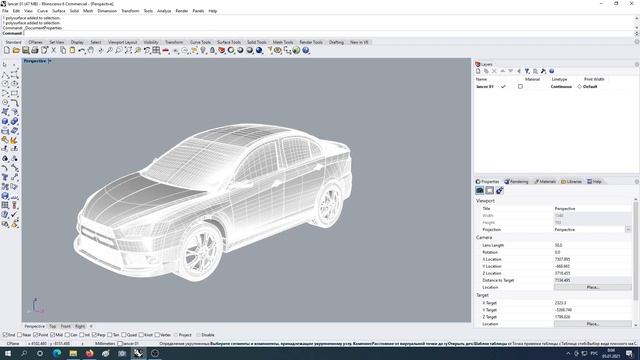The width and height of the screenshot is (640, 360).
Task: Open the Perspective viewport title menu arrow
Action: pyautogui.click(x=49, y=61)
